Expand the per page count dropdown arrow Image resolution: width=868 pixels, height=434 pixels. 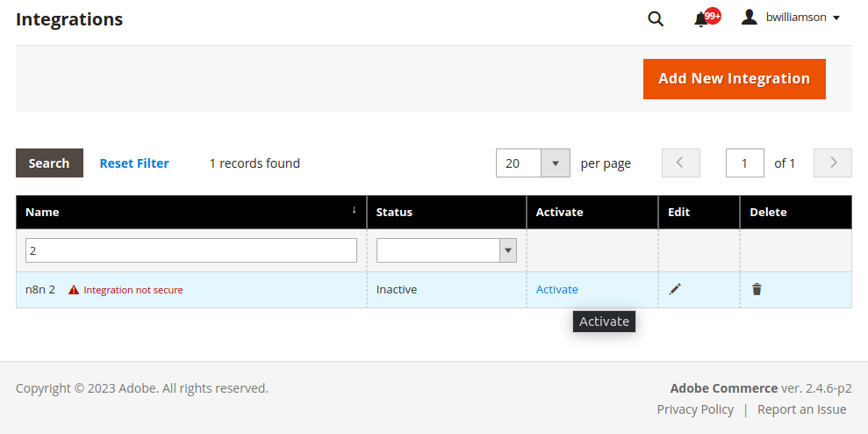pyautogui.click(x=556, y=163)
